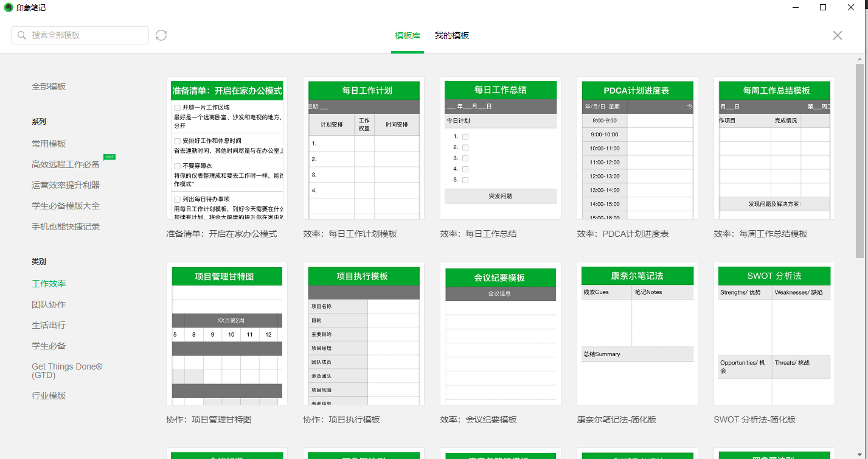Click caption 效率：每日工作计划模板

click(350, 234)
